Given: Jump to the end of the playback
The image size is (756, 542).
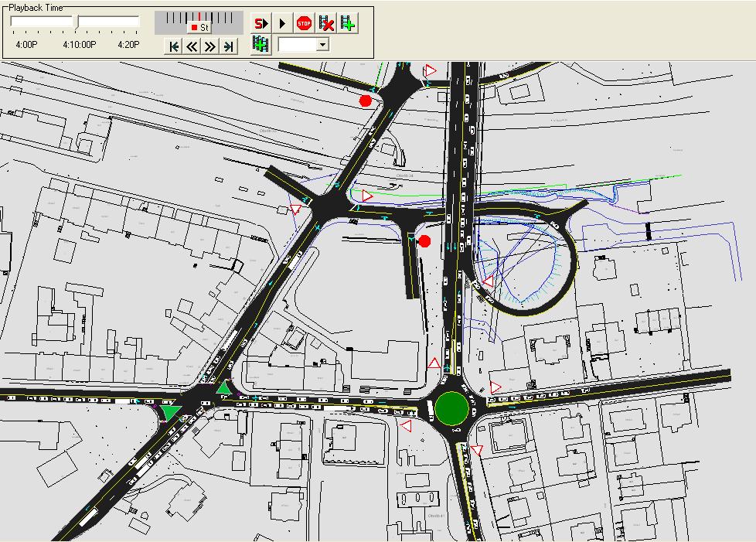Looking at the screenshot, I should [229, 46].
